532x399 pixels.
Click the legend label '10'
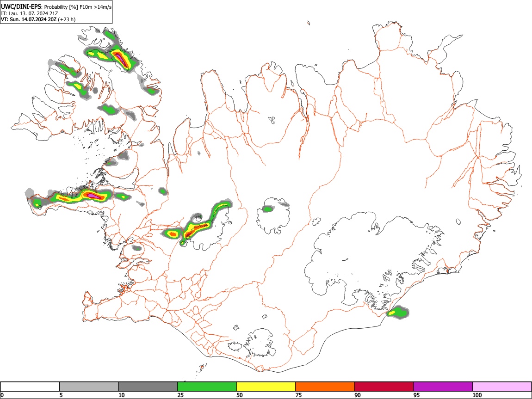point(122,395)
